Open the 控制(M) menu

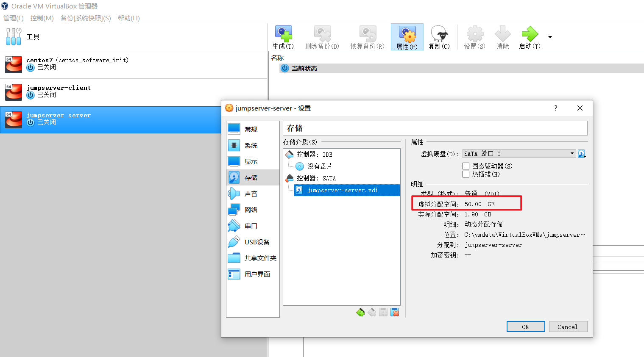point(42,18)
